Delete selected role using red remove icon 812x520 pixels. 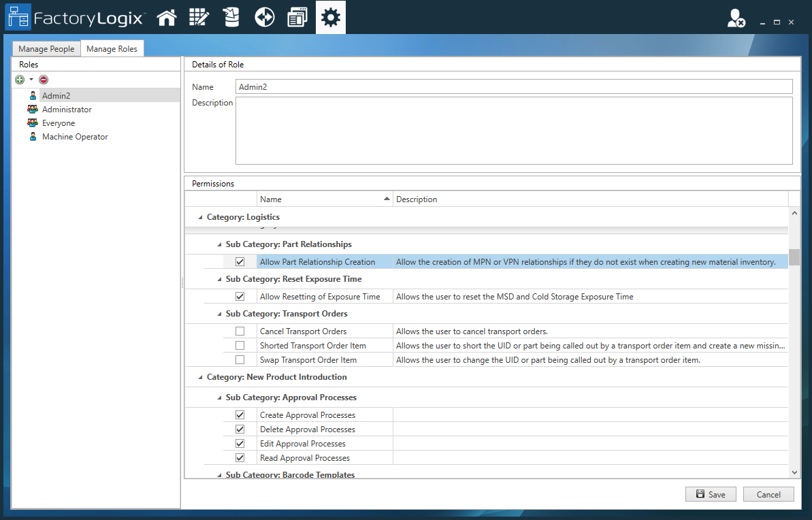[x=43, y=80]
